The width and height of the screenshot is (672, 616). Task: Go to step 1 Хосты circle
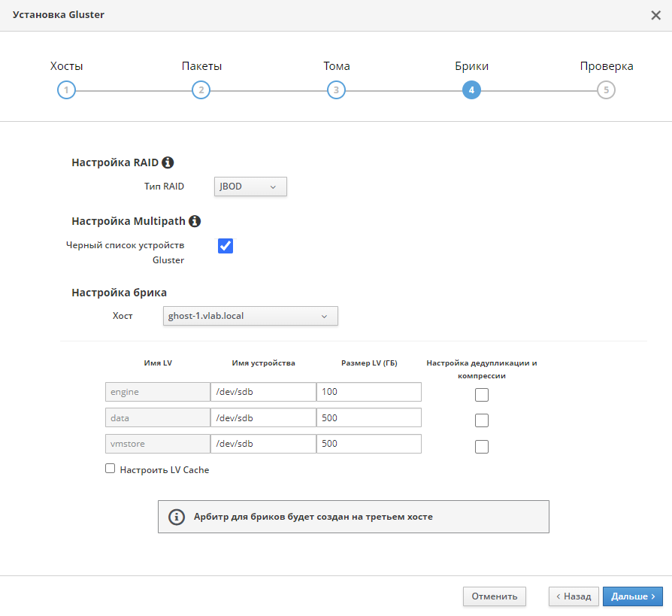tap(66, 90)
